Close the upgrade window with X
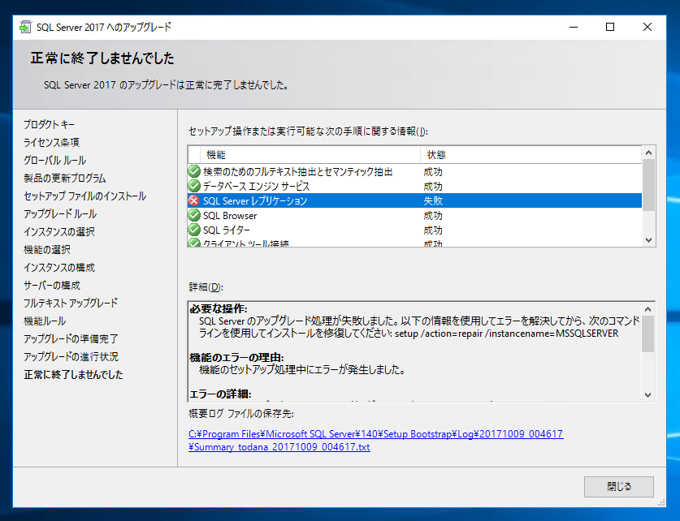 pos(647,27)
